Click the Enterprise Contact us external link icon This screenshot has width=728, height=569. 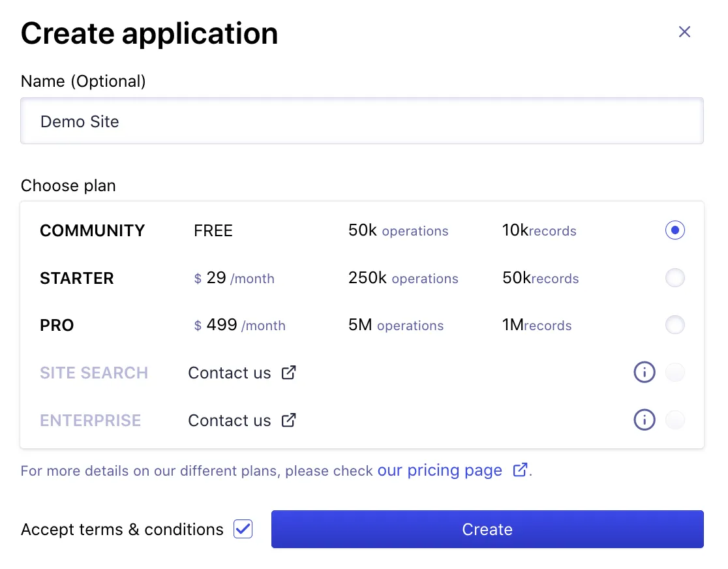click(x=288, y=420)
